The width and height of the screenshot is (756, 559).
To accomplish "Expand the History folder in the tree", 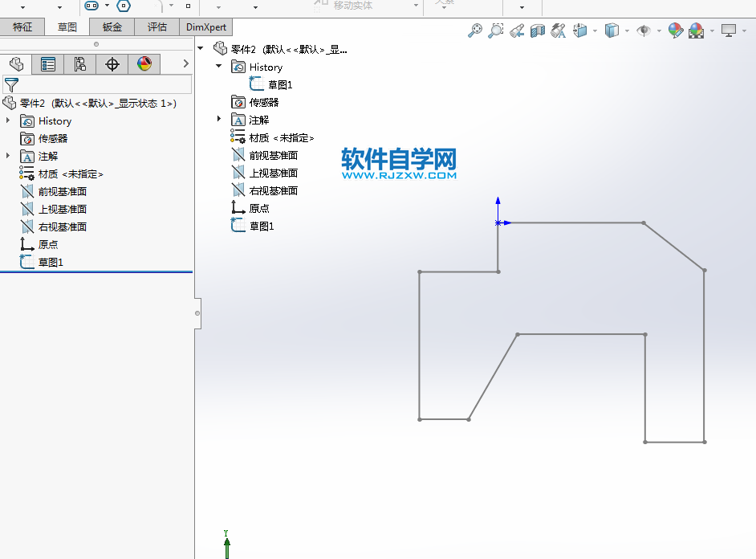I will point(8,120).
